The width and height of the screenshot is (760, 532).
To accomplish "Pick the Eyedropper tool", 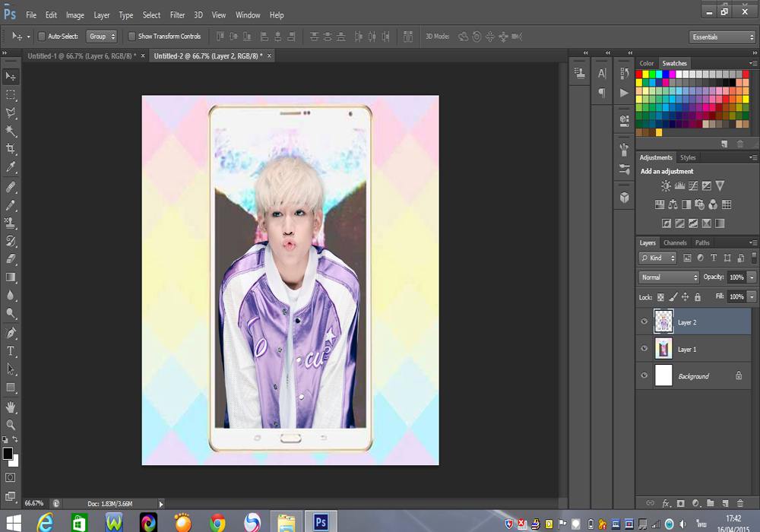I will [11, 167].
